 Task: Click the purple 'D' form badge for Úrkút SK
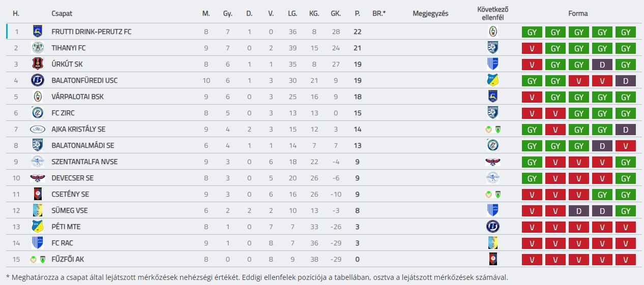click(602, 65)
